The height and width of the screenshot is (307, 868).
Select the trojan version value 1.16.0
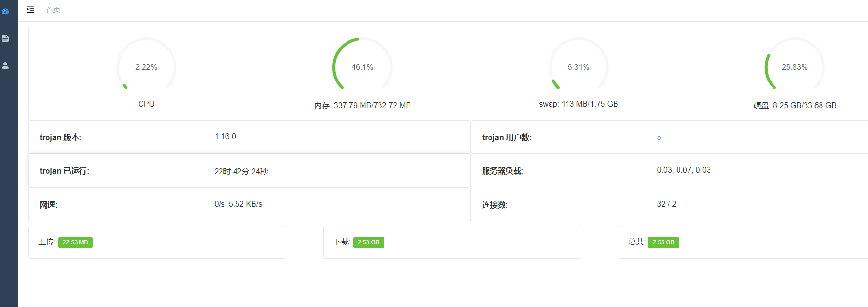point(225,137)
